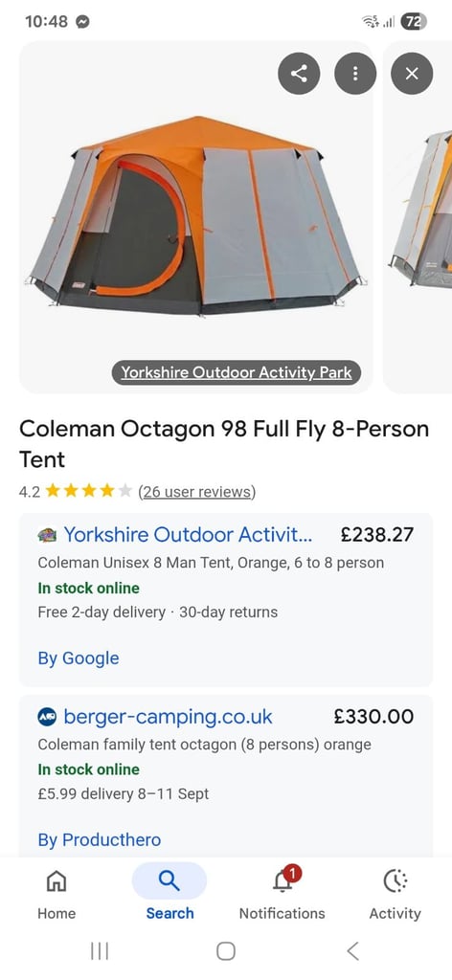Open the Activity clock icon

coord(395,880)
